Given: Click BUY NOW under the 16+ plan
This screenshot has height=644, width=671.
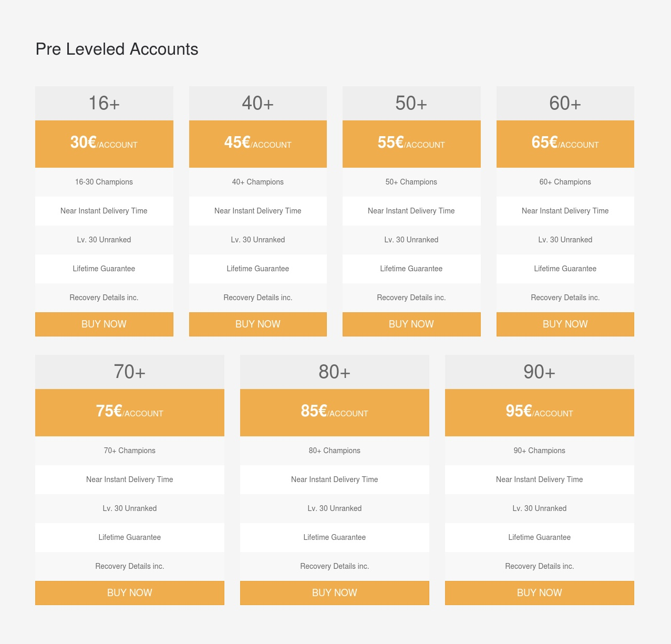Looking at the screenshot, I should (104, 324).
